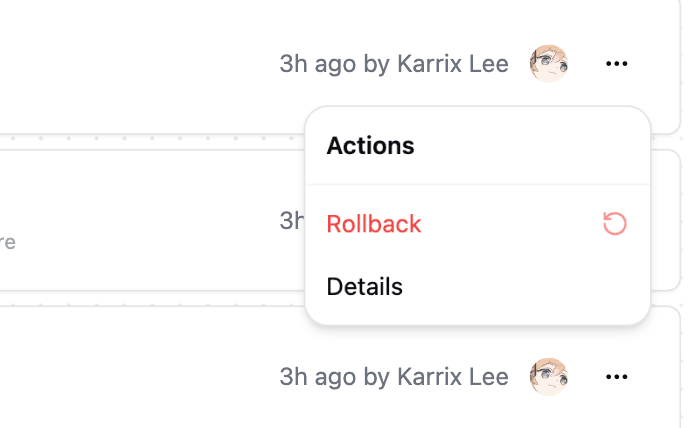The width and height of the screenshot is (692, 428).
Task: Select Rollback from the Actions menu
Action: (x=374, y=223)
